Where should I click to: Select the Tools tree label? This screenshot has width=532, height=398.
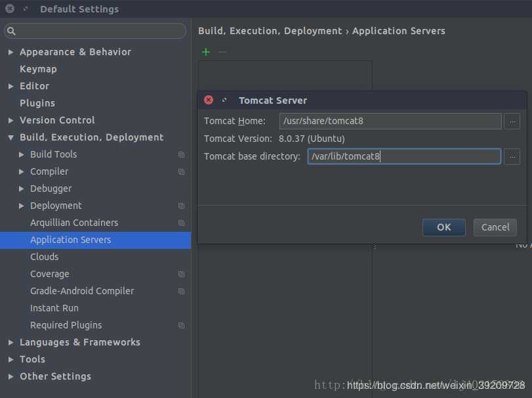[33, 359]
